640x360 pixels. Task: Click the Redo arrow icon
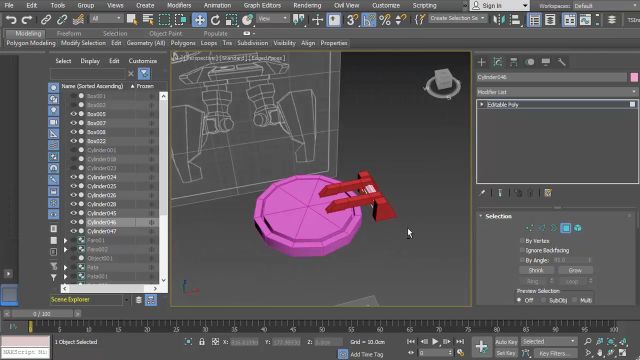[27, 20]
